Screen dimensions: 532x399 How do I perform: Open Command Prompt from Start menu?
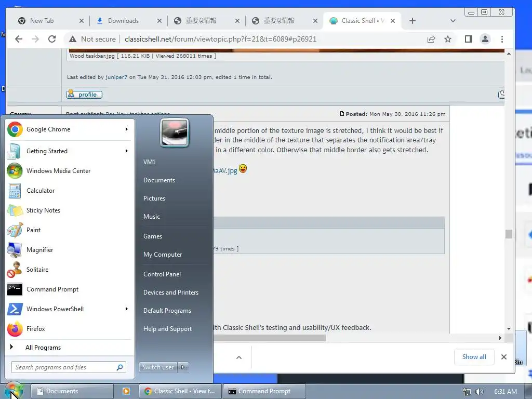pos(70,289)
